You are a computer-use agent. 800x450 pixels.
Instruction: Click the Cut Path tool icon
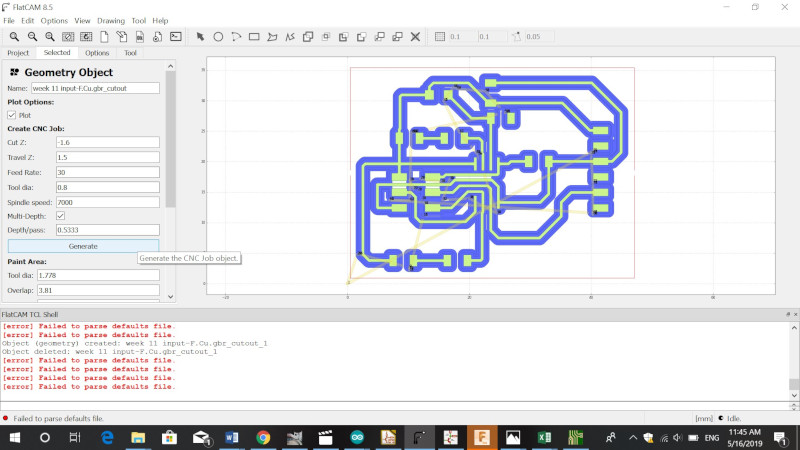pyautogui.click(x=362, y=37)
